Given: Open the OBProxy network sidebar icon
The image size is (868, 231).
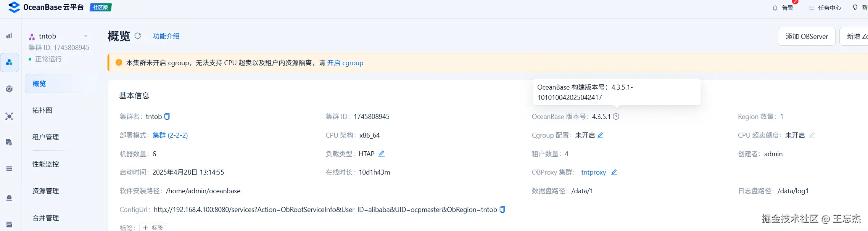Looking at the screenshot, I should (9, 116).
